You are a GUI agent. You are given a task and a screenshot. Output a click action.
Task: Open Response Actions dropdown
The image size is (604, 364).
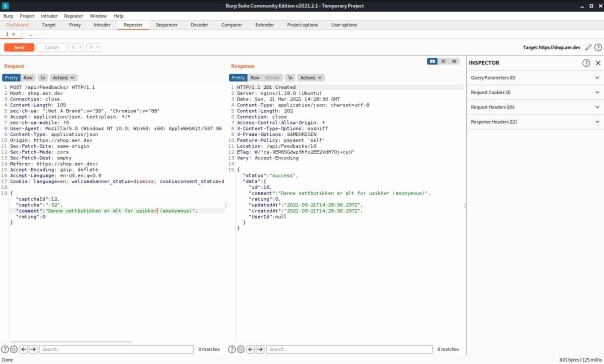pos(311,78)
